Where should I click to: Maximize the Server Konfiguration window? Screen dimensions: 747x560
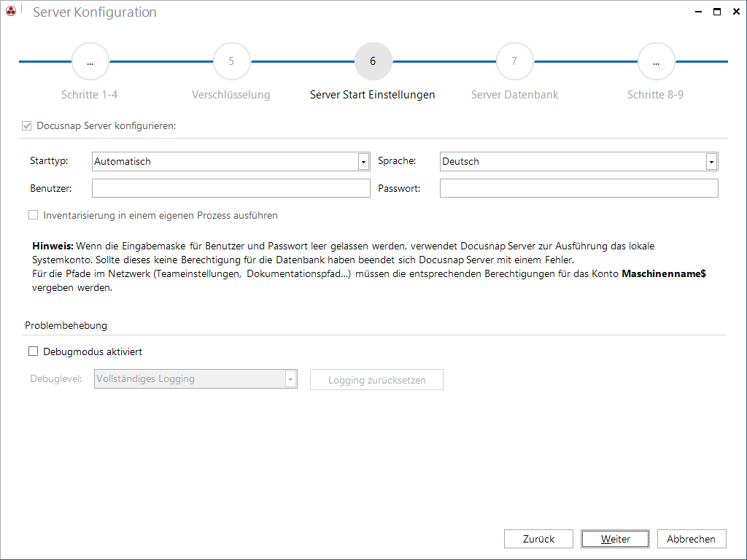tap(717, 12)
